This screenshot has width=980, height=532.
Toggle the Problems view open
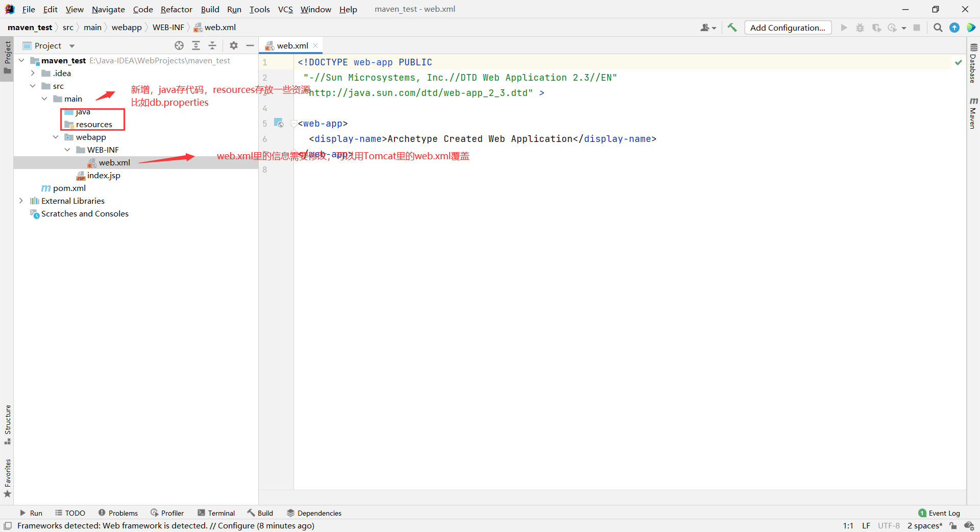click(122, 513)
